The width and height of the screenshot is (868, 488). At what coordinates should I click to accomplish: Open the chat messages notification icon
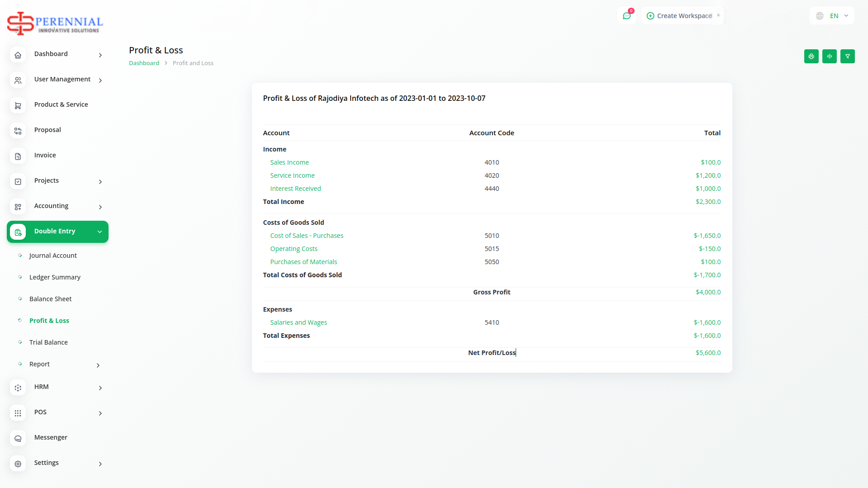pos(626,16)
